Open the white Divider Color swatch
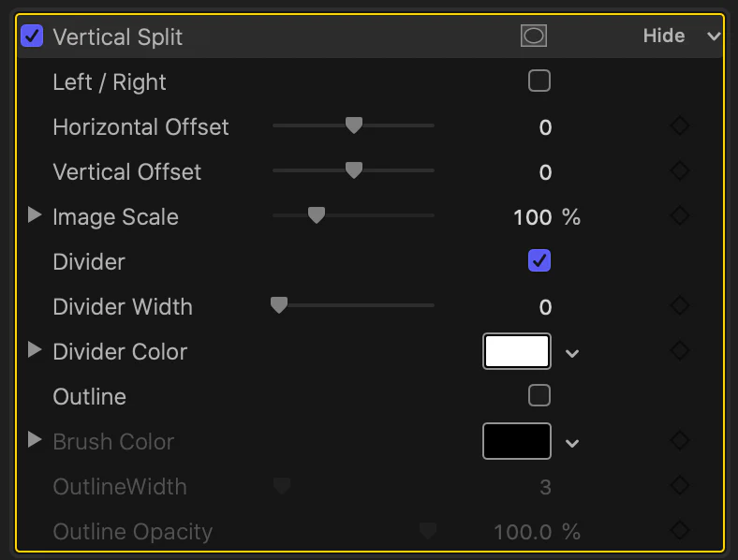738x560 pixels. point(517,351)
